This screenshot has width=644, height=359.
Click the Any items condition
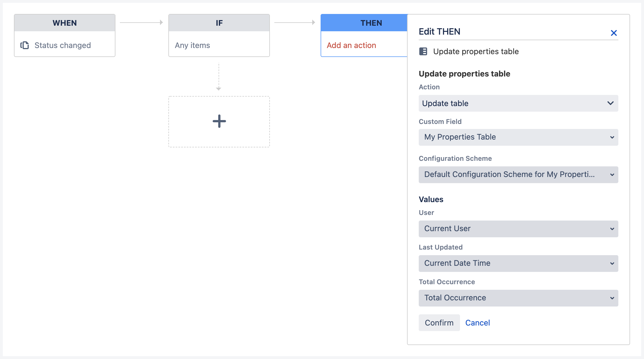[x=192, y=45]
